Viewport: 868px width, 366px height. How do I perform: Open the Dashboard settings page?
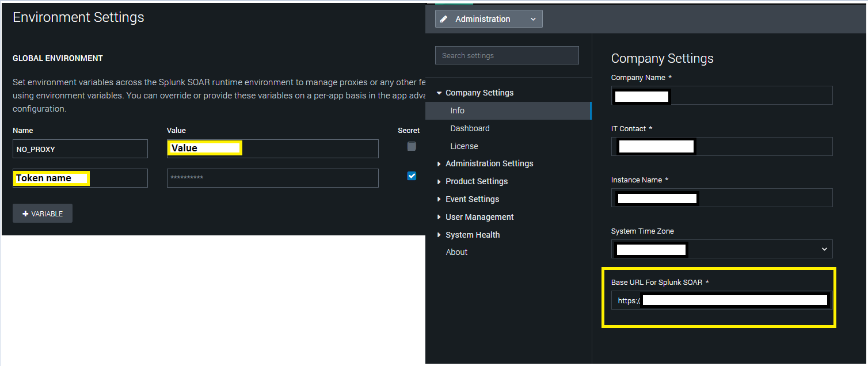[x=470, y=128]
